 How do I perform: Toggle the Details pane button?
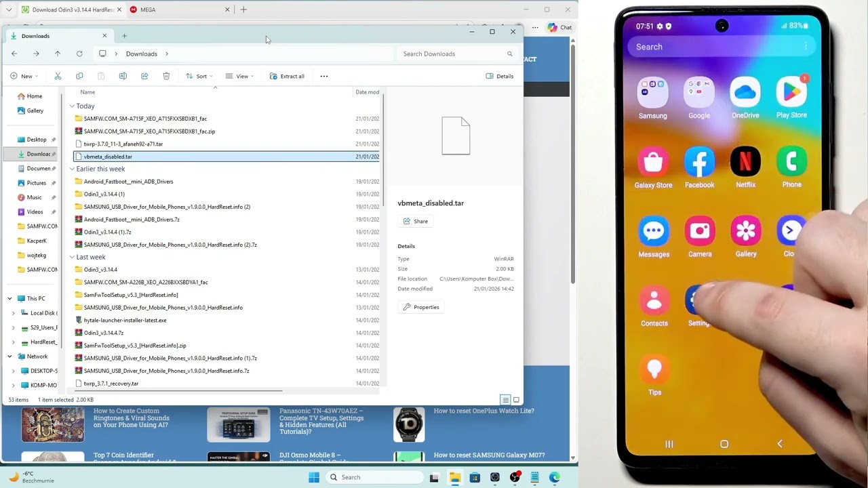point(500,76)
